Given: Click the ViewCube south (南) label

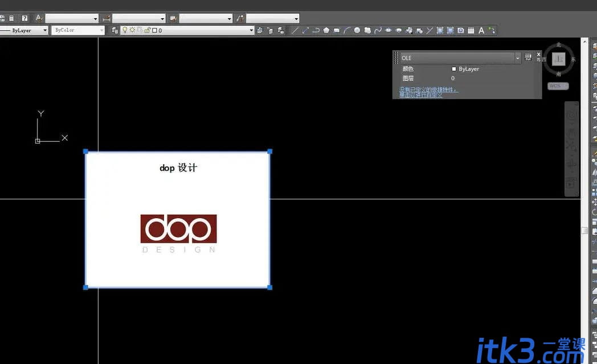Looking at the screenshot, I should click(x=558, y=74).
